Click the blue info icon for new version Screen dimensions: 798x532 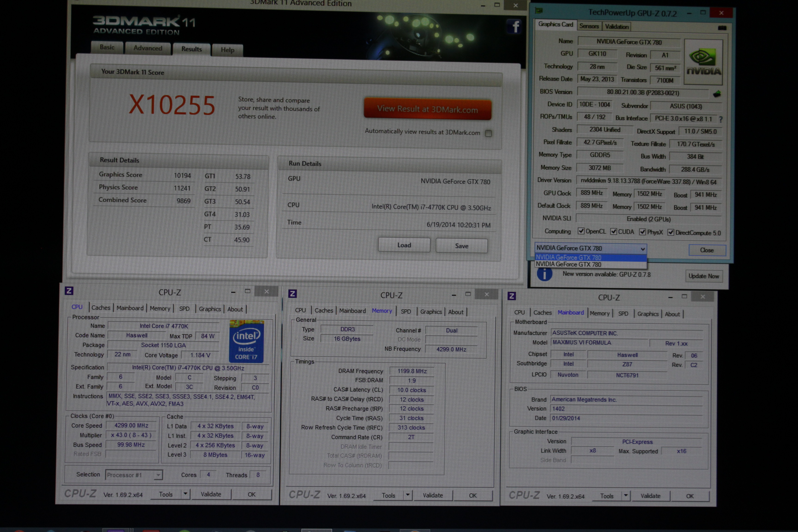tap(544, 274)
